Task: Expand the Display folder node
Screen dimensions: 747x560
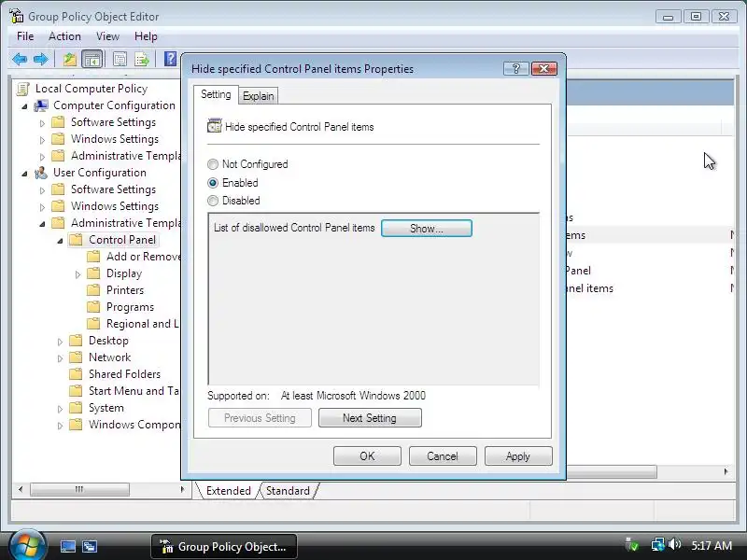Action: click(x=78, y=274)
